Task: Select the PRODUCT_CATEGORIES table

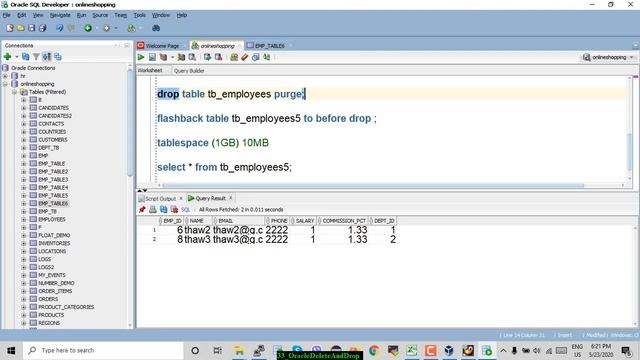Action: click(x=66, y=307)
